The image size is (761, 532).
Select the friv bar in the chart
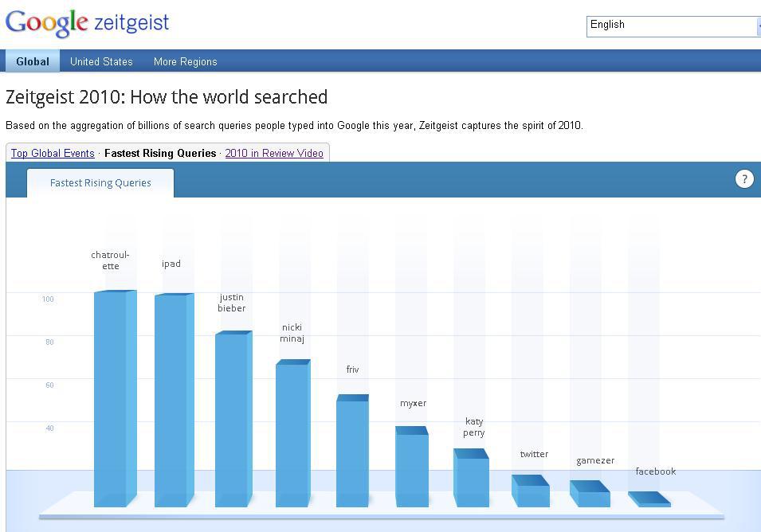[352, 452]
